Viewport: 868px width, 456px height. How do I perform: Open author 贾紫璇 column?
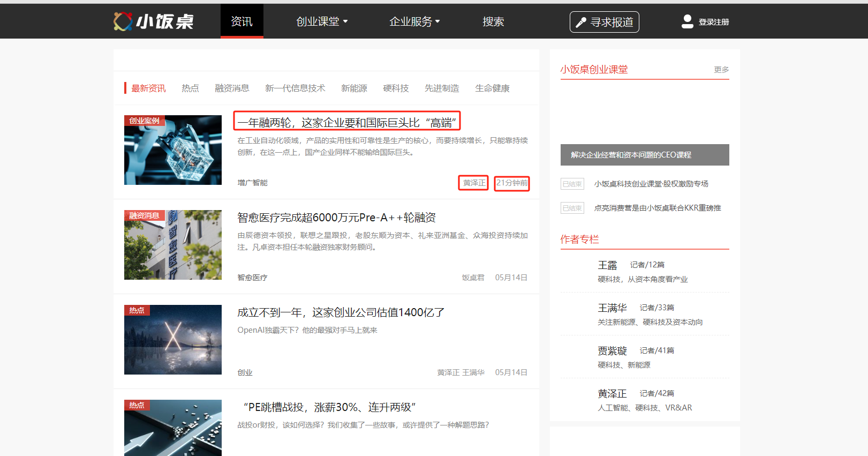click(612, 350)
